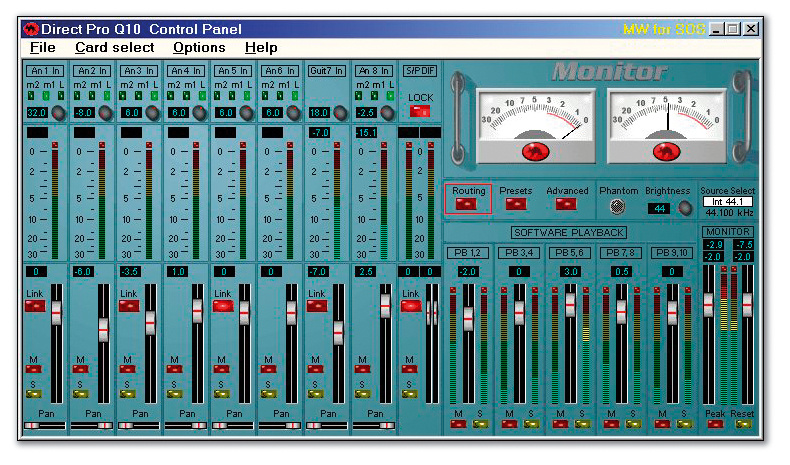
Task: Click the Brightness knob
Action: pyautogui.click(x=684, y=208)
